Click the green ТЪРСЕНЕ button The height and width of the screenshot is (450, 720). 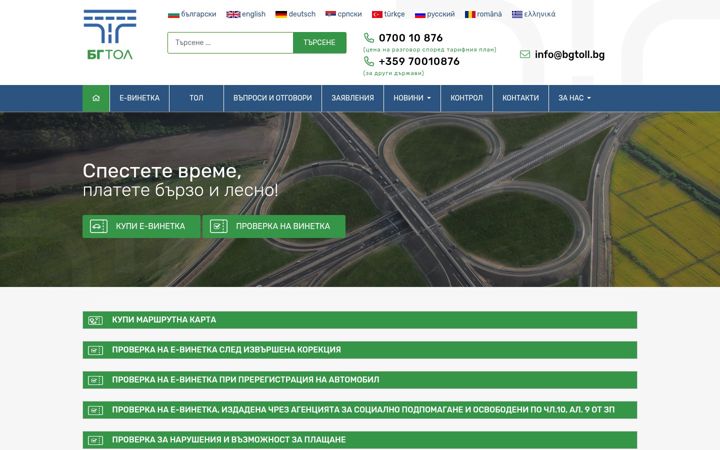point(320,43)
